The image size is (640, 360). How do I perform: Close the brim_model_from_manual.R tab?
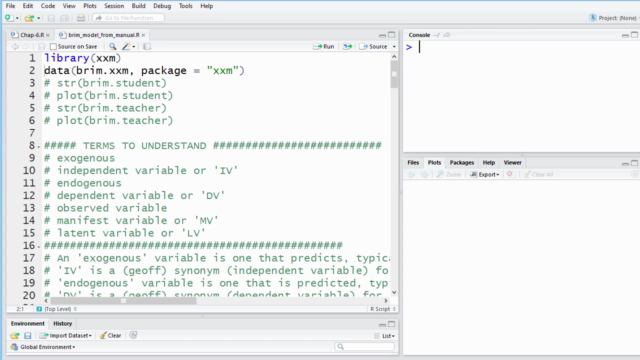[x=143, y=36]
